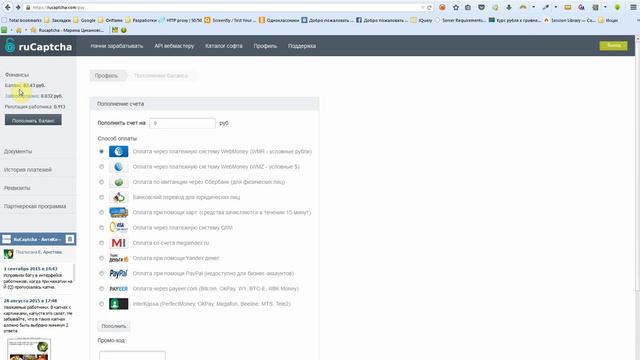Open the 'Разработки' bookmarks folder

141,20
